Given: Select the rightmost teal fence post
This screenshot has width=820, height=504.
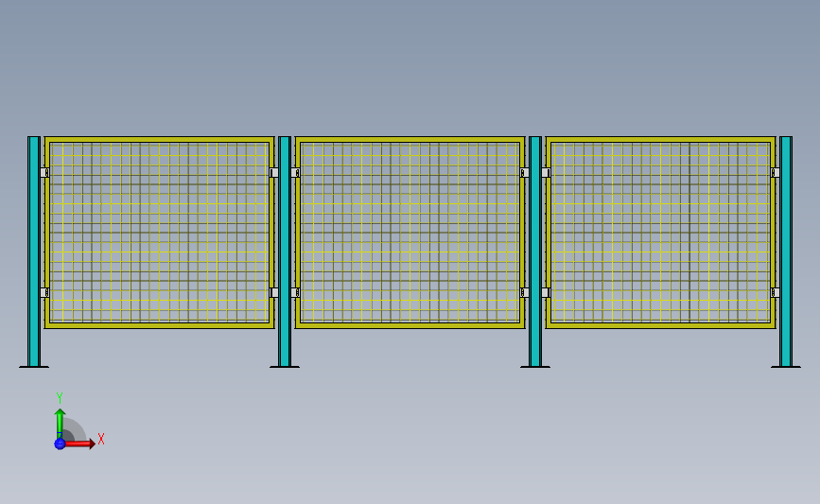Looking at the screenshot, I should point(786,251).
